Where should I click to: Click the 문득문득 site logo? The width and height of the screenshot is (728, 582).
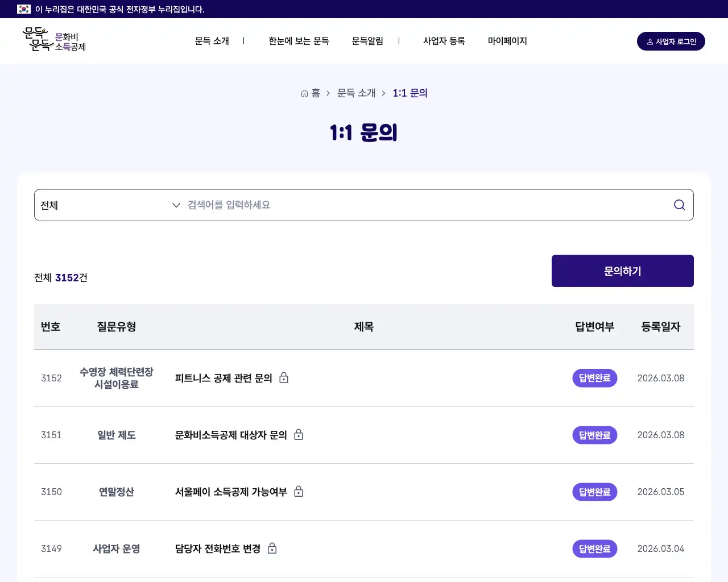[x=54, y=40]
